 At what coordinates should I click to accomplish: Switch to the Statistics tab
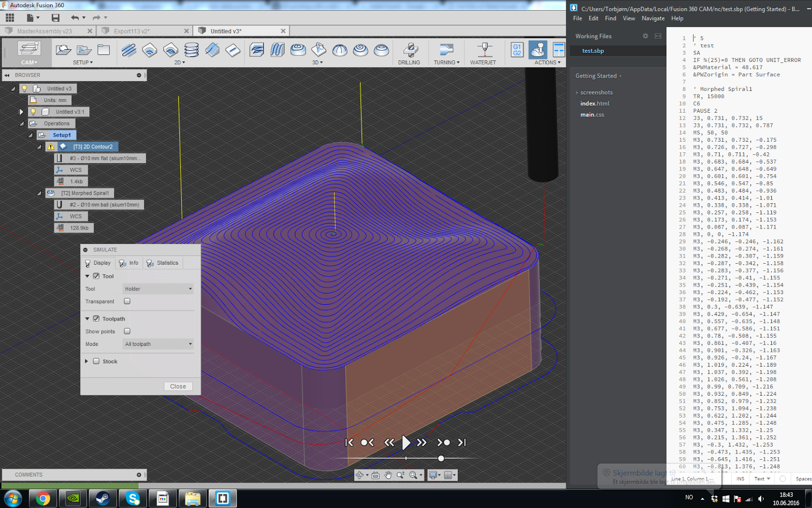pyautogui.click(x=163, y=263)
